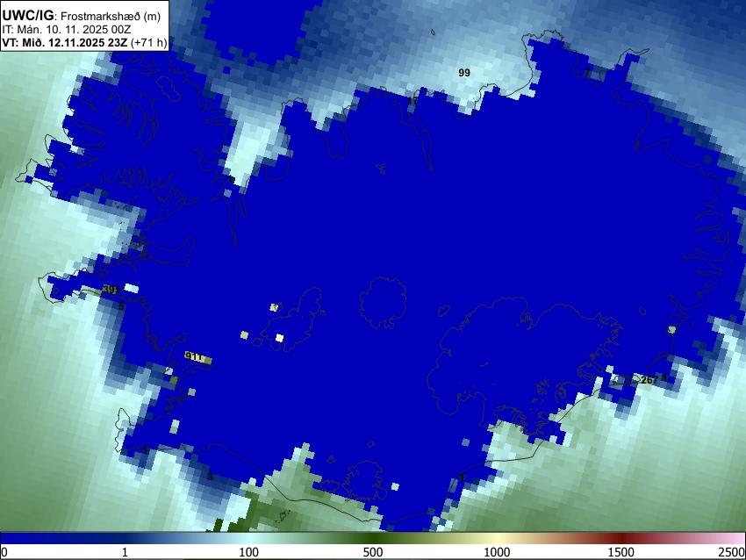This screenshot has width=746, height=560.
Task: Click the map value "911" in the southwest
Action: (194, 356)
